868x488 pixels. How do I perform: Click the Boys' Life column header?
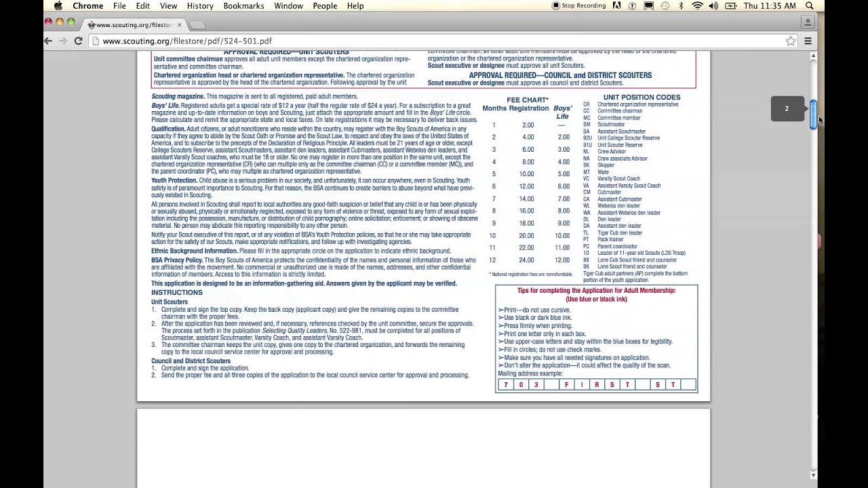563,113
